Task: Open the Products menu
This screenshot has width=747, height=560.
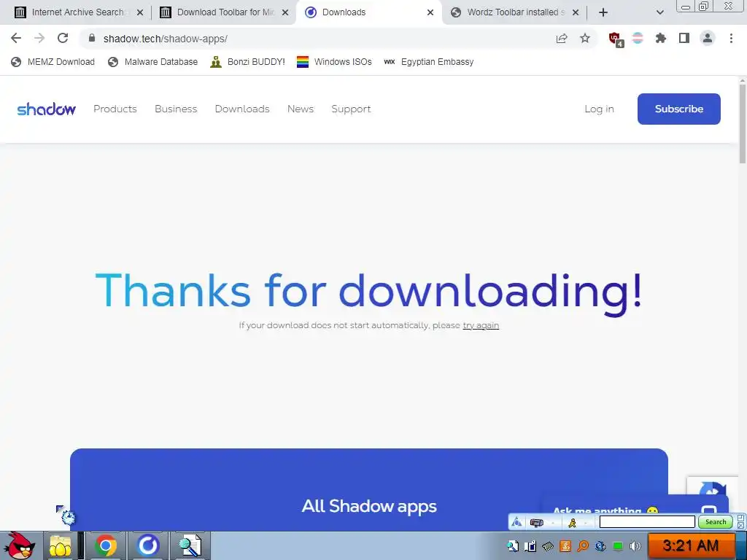Action: pyautogui.click(x=115, y=109)
